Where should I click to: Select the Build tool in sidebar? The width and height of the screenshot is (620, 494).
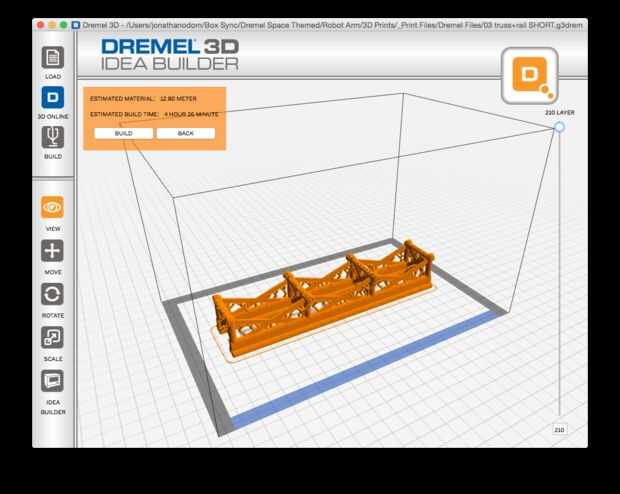point(53,137)
